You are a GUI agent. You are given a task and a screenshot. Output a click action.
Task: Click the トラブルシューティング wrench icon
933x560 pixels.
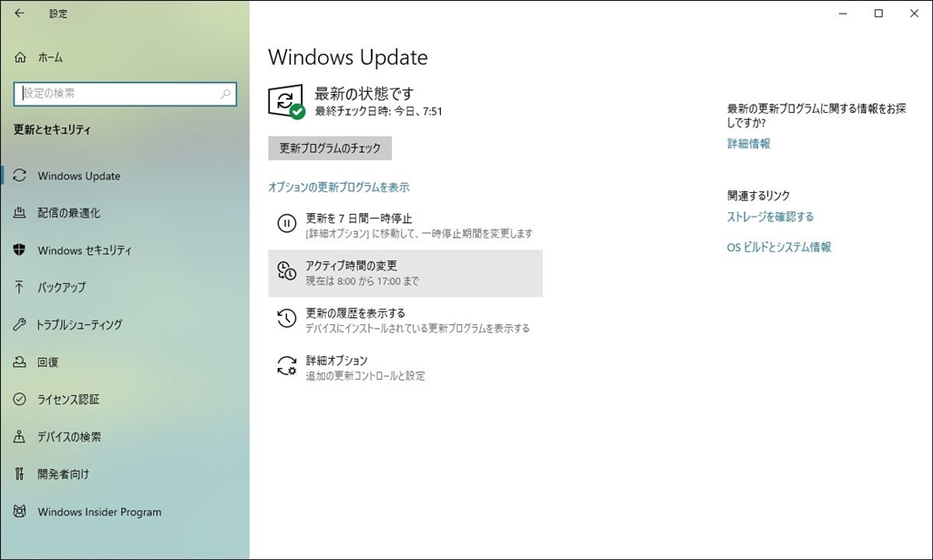pyautogui.click(x=20, y=324)
